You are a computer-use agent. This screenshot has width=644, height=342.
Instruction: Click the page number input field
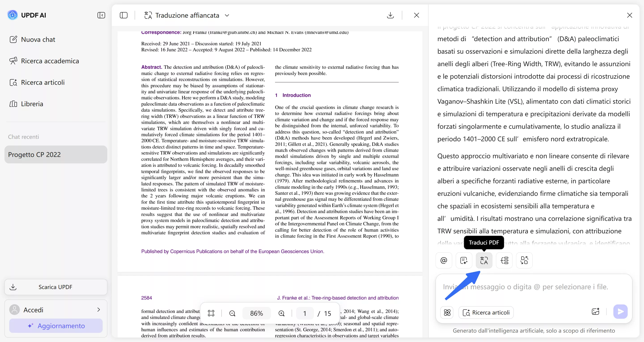pyautogui.click(x=305, y=313)
